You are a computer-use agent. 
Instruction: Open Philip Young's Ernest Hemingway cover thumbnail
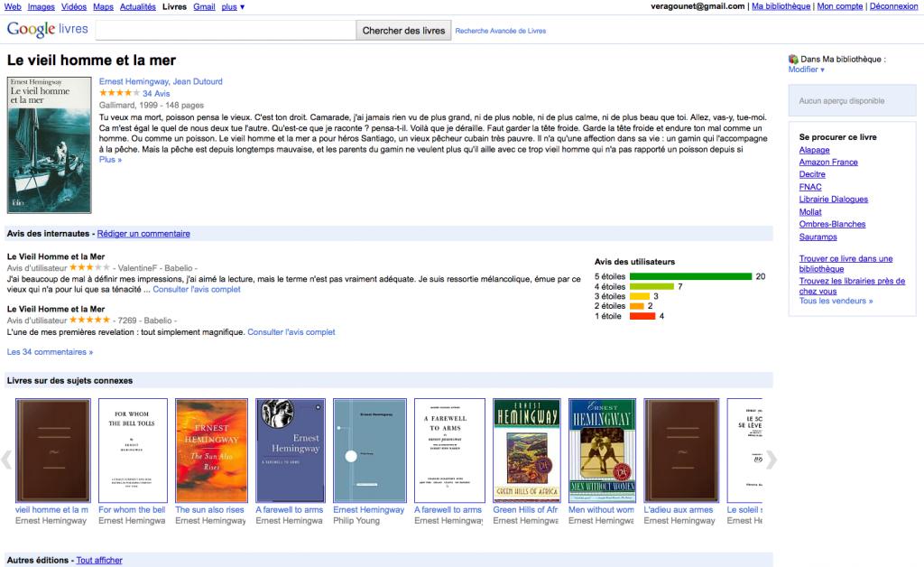[x=369, y=451]
